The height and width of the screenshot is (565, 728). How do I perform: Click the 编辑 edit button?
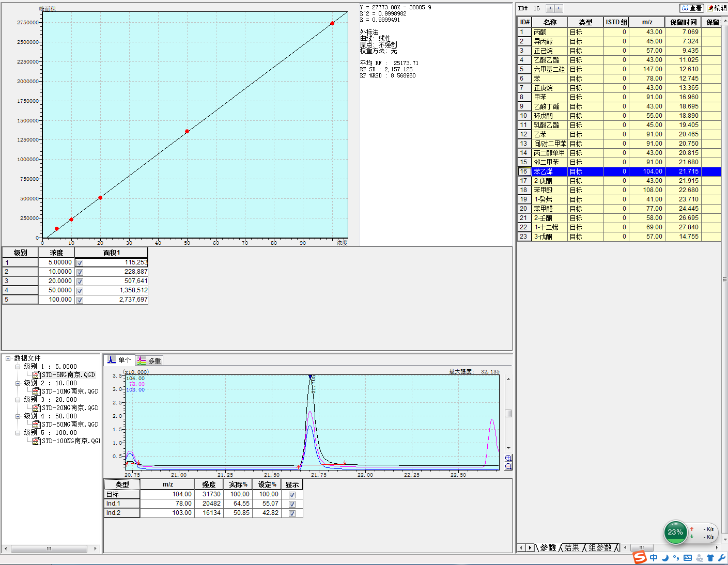pos(717,8)
